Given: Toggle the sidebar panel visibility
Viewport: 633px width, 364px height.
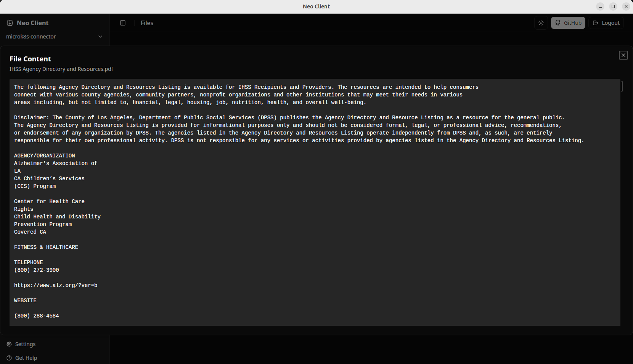Looking at the screenshot, I should coord(123,23).
